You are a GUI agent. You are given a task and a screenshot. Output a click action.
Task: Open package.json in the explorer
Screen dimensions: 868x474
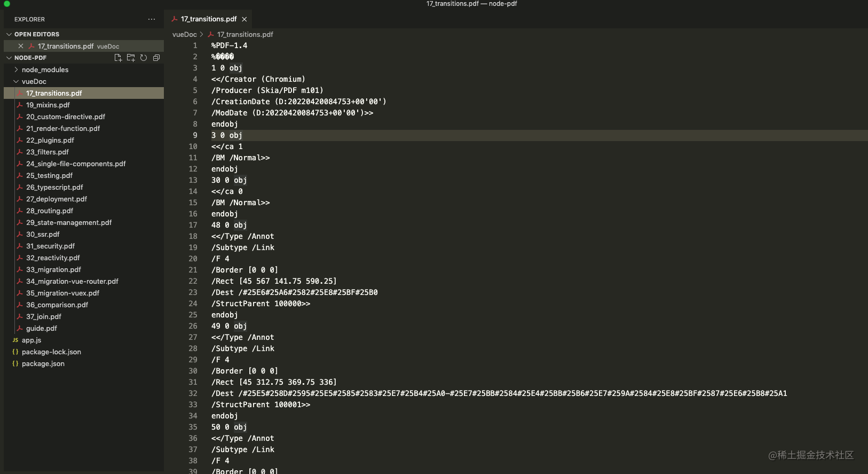pos(43,364)
